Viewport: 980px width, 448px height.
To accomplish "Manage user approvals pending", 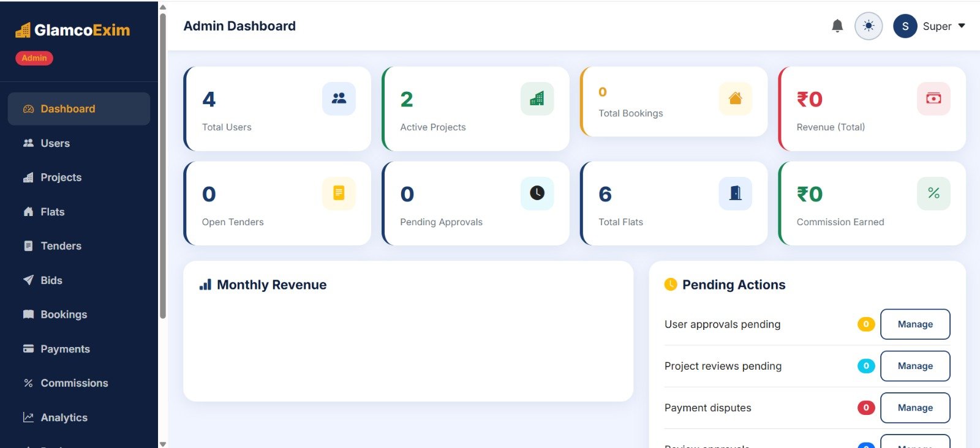I will click(915, 324).
